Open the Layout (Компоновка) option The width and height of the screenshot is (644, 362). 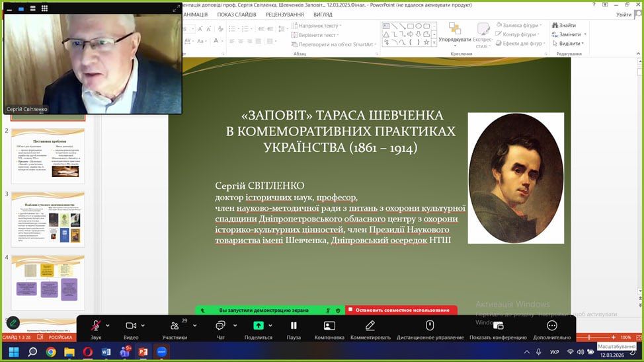coord(329,326)
